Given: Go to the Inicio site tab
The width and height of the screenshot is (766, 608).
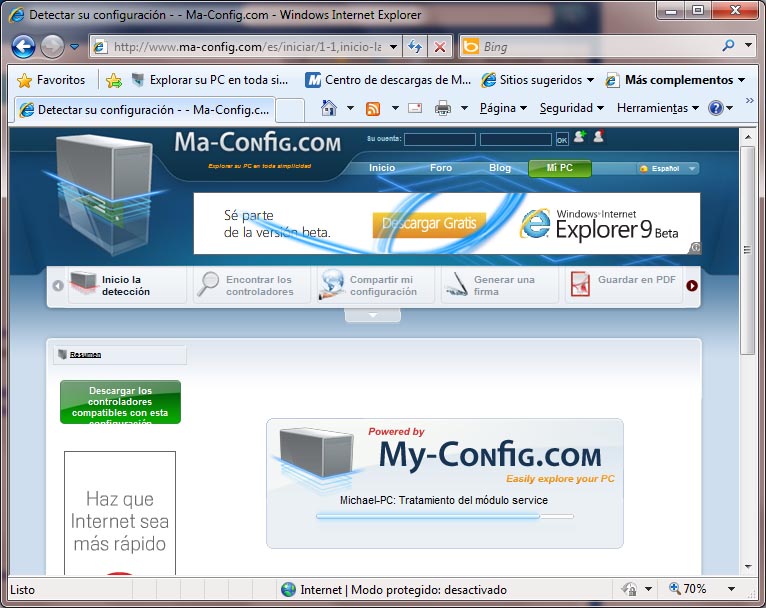Looking at the screenshot, I should tap(382, 168).
